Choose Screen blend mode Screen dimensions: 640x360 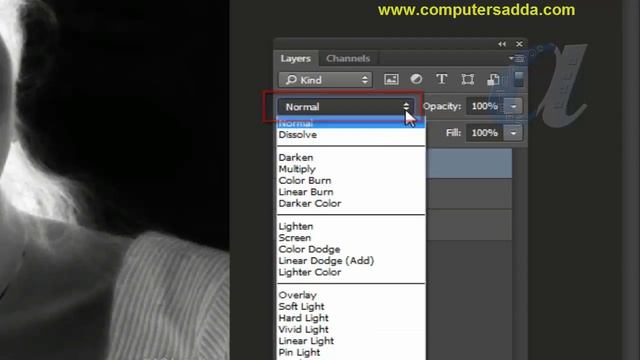click(x=351, y=238)
